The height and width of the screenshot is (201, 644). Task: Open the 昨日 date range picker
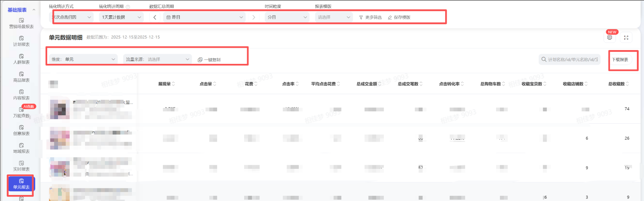pyautogui.click(x=204, y=17)
